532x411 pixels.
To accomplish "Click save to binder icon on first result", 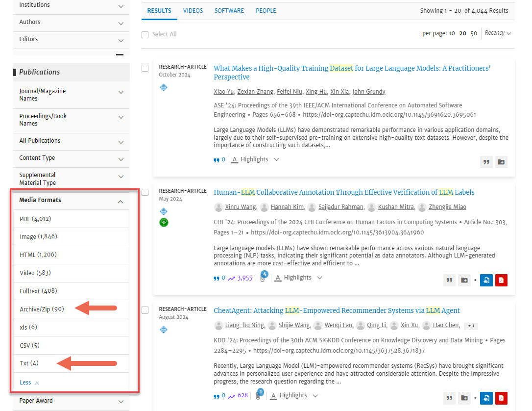I will 501,162.
